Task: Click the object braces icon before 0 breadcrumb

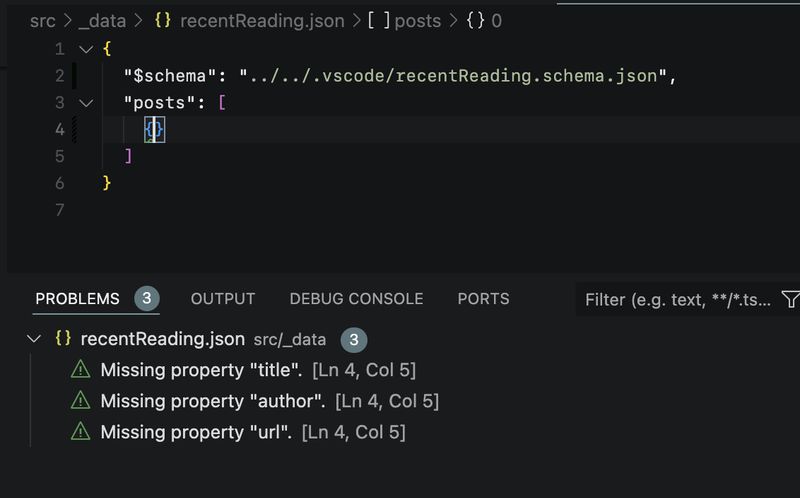Action: (476, 20)
